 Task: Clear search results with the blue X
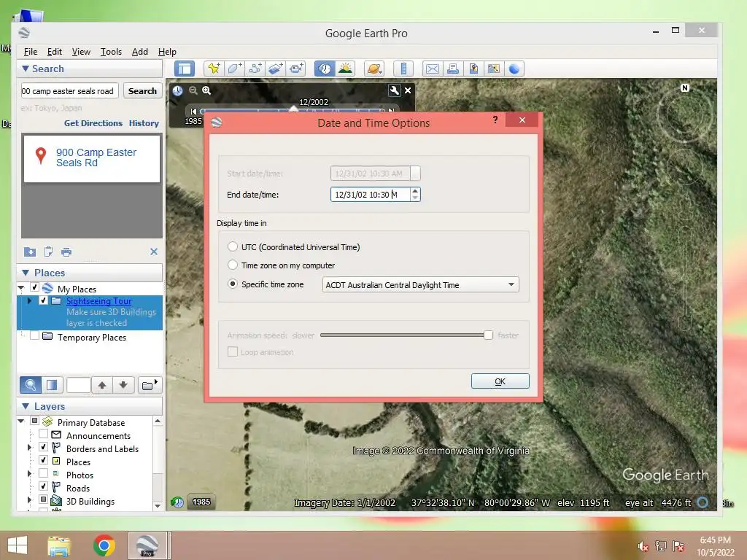[154, 252]
